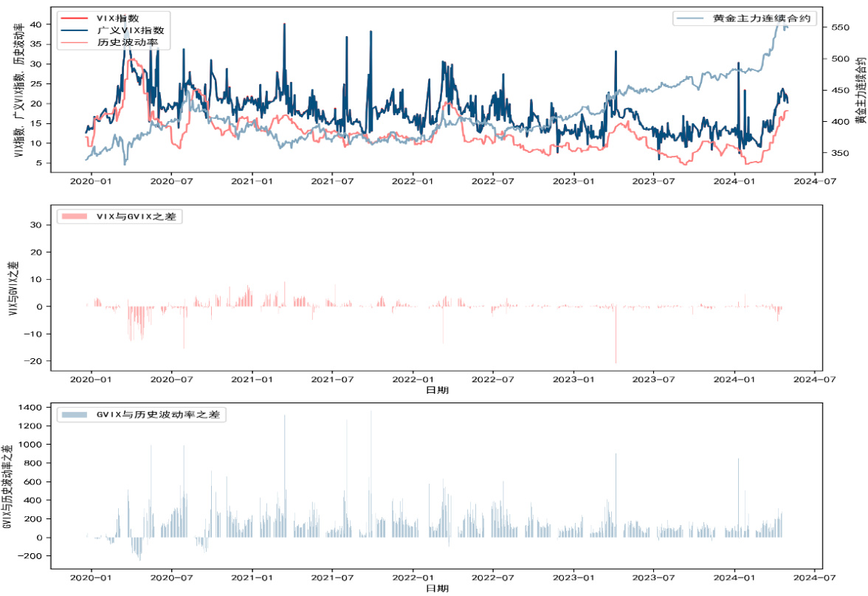
Task: Click the 2024-07 x-tick label of top chart
Action: click(x=816, y=180)
